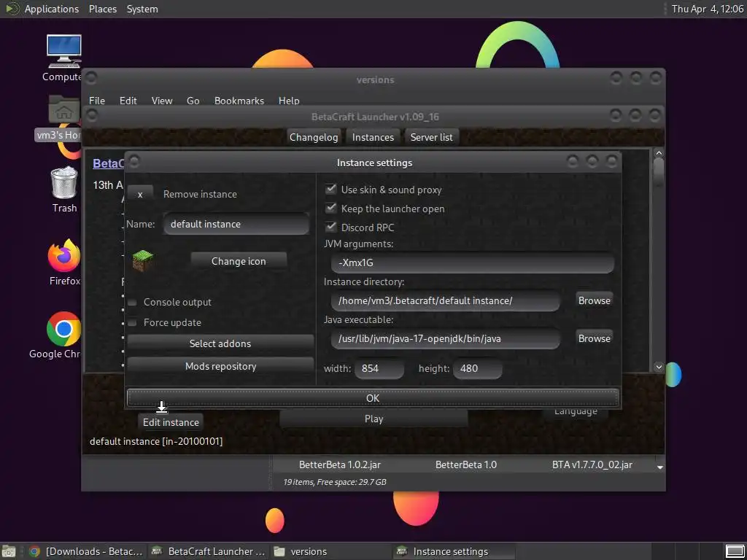Open the System menu
Viewport: 747px width, 560px height.
pyautogui.click(x=142, y=9)
